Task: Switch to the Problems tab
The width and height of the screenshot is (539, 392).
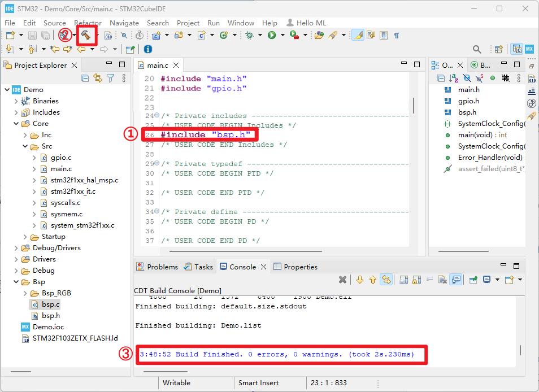Action: 157,267
